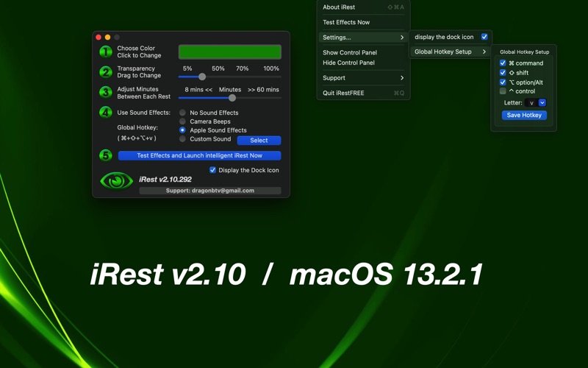Open the green color swatch picker
This screenshot has height=368, width=588.
pos(230,52)
